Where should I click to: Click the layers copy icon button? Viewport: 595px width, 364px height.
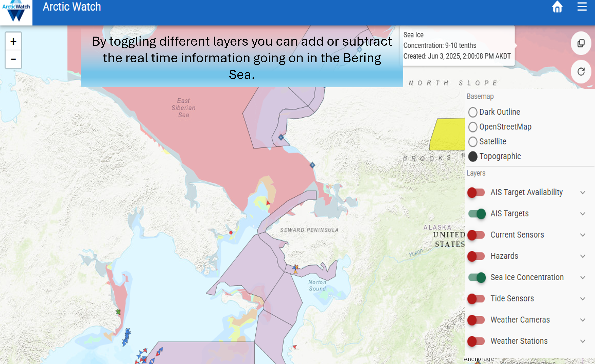pyautogui.click(x=581, y=43)
